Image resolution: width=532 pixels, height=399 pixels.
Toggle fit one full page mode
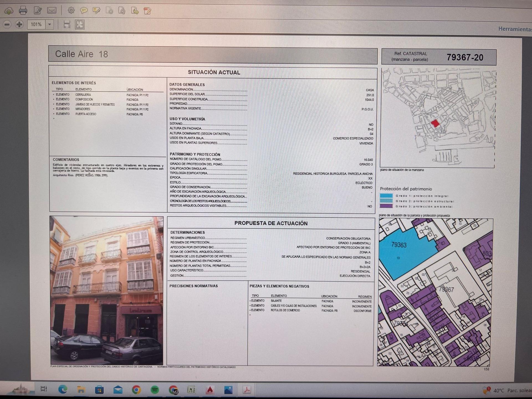pyautogui.click(x=80, y=24)
